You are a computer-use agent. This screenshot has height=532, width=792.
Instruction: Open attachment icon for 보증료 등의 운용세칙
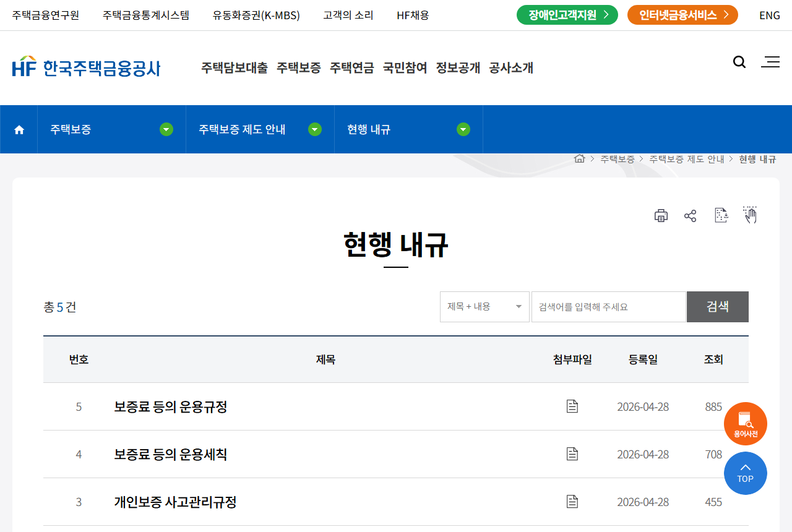(572, 454)
